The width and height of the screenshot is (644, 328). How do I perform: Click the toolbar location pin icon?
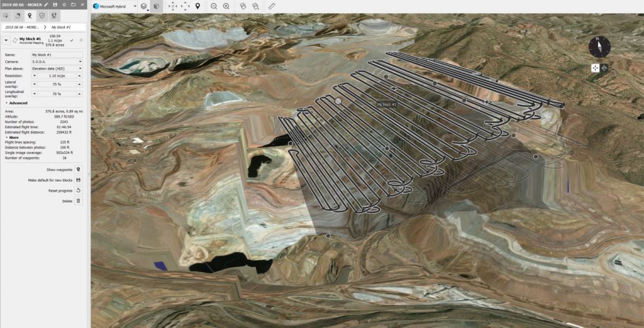197,6
